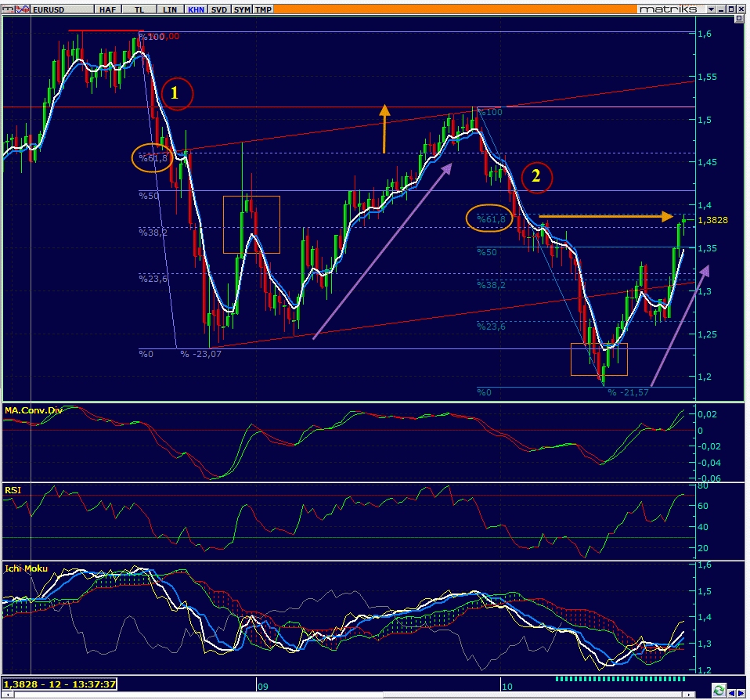Click the MA.Conv.Div indicator label

[32, 410]
